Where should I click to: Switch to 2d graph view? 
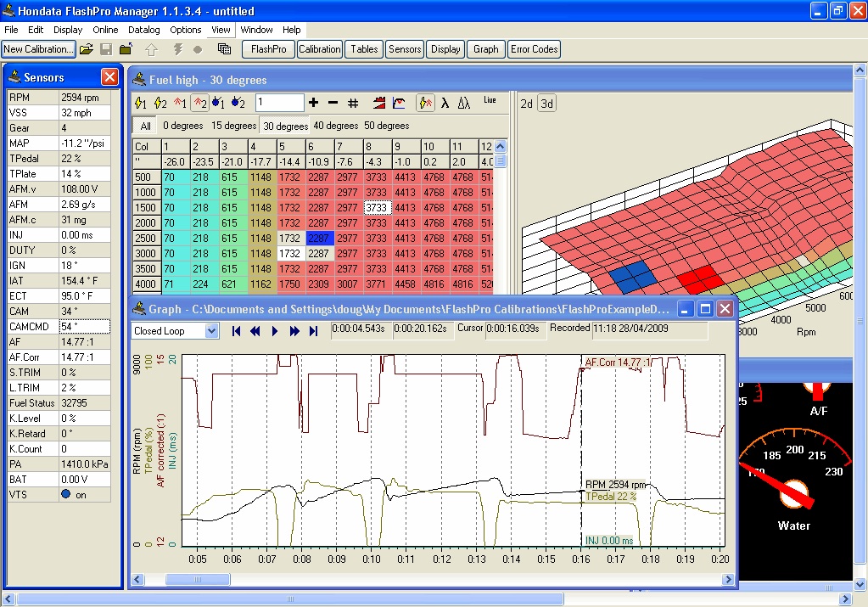coord(526,104)
